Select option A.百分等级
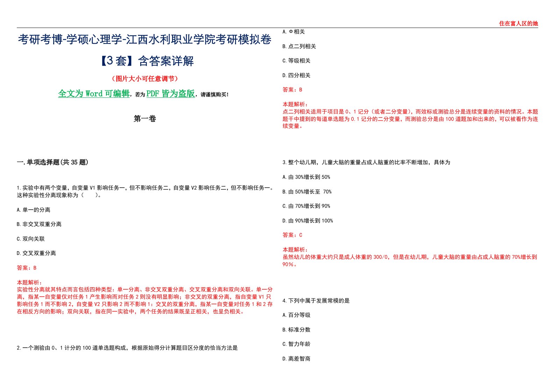555x392 pixels. coord(297,315)
